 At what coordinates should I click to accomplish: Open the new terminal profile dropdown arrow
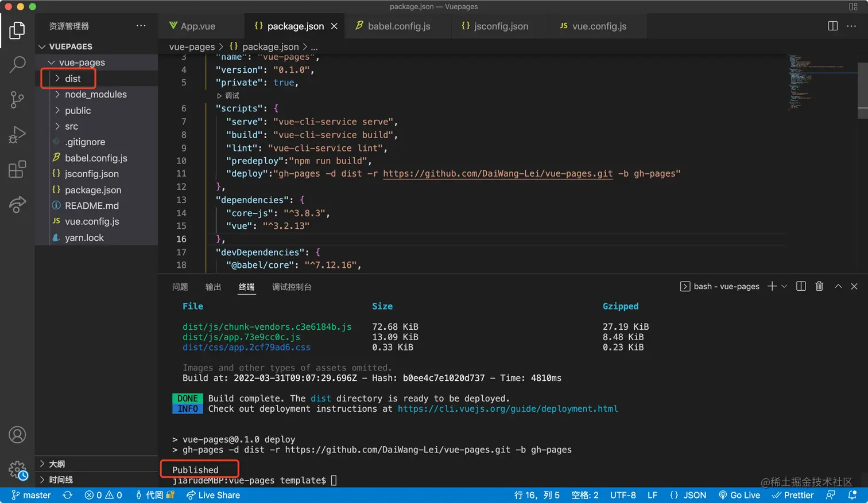tap(784, 286)
